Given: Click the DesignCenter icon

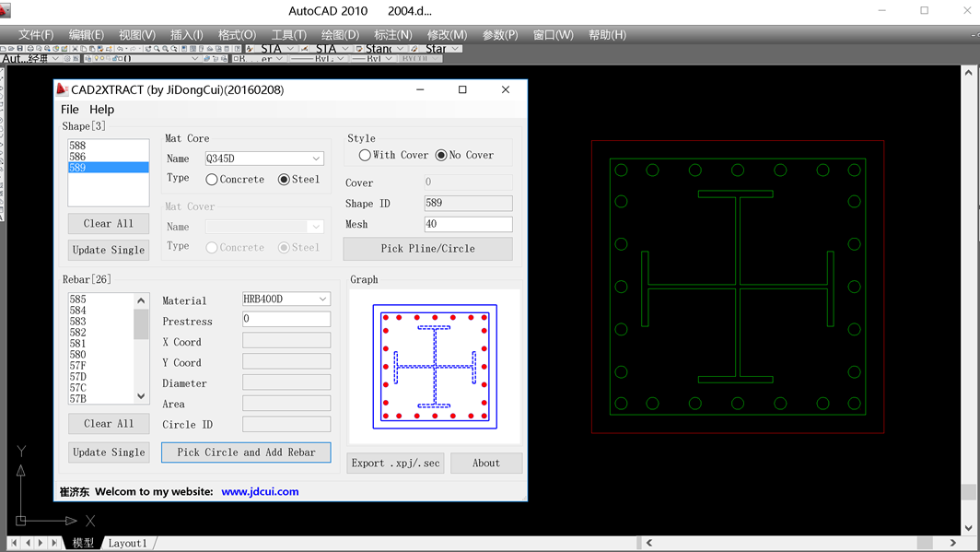Looking at the screenshot, I should click(193, 49).
